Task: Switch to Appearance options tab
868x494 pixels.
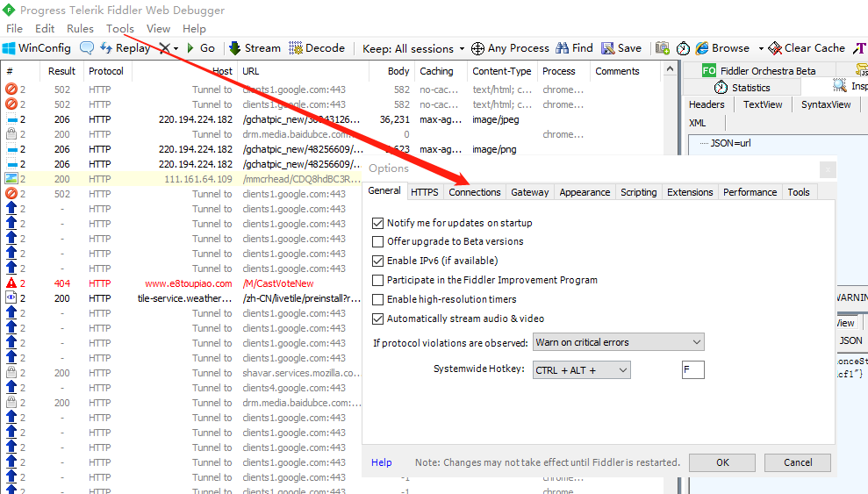Action: pyautogui.click(x=585, y=192)
